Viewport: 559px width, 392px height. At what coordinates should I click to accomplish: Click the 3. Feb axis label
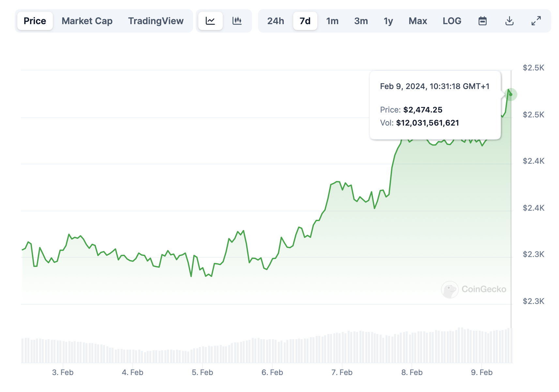[x=63, y=372]
